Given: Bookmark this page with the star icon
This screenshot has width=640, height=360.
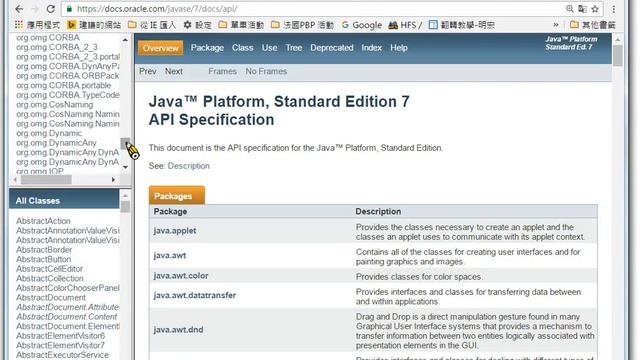Looking at the screenshot, I should tap(595, 9).
